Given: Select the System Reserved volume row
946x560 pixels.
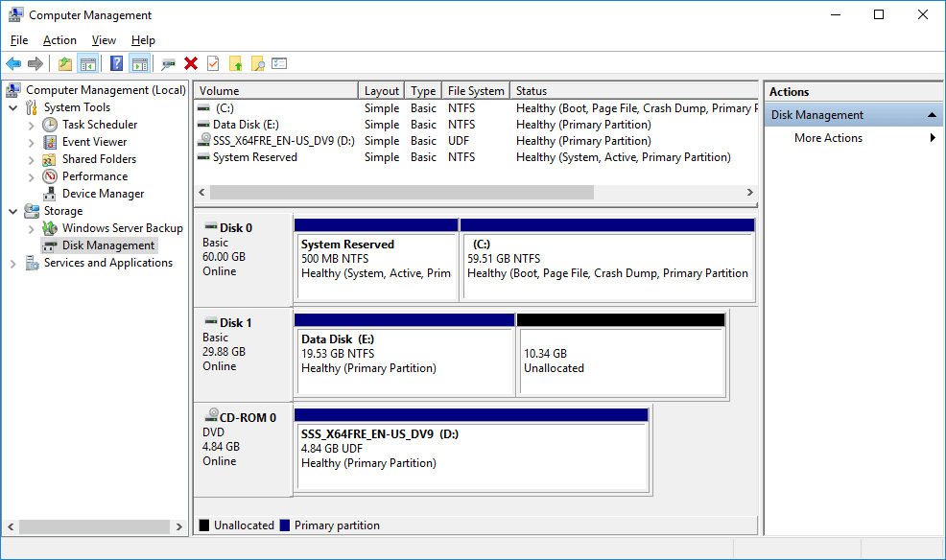Looking at the screenshot, I should coord(476,157).
